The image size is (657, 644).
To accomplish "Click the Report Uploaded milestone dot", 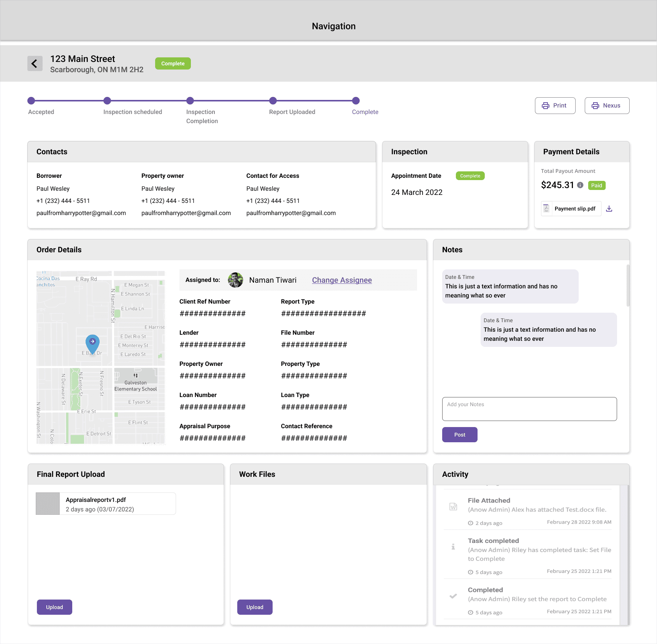I will [x=273, y=101].
